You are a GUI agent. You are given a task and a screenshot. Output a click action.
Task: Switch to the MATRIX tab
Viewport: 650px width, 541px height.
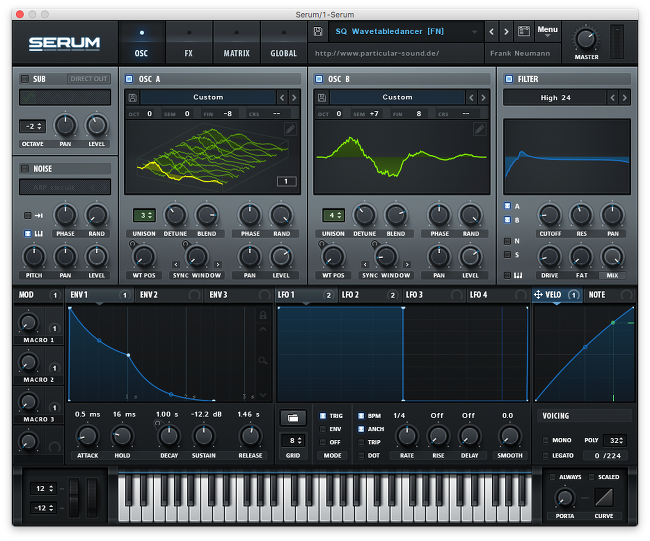click(237, 44)
